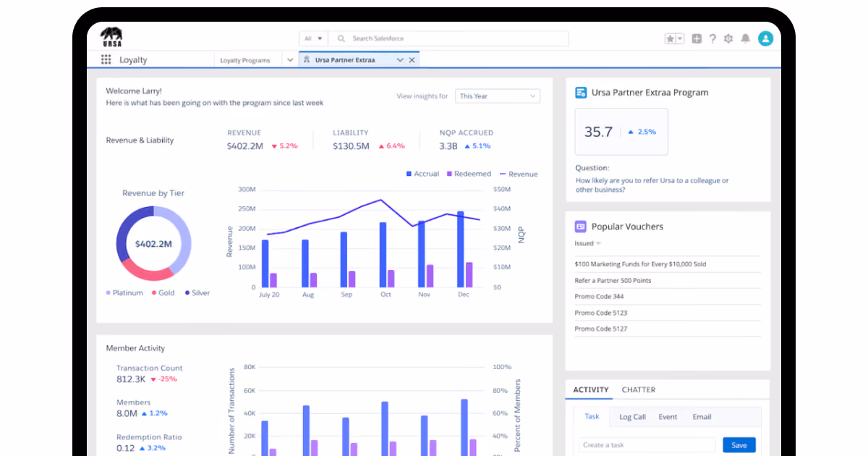Click the Dec accrual bar in revenue chart
The height and width of the screenshot is (456, 868).
[460, 249]
